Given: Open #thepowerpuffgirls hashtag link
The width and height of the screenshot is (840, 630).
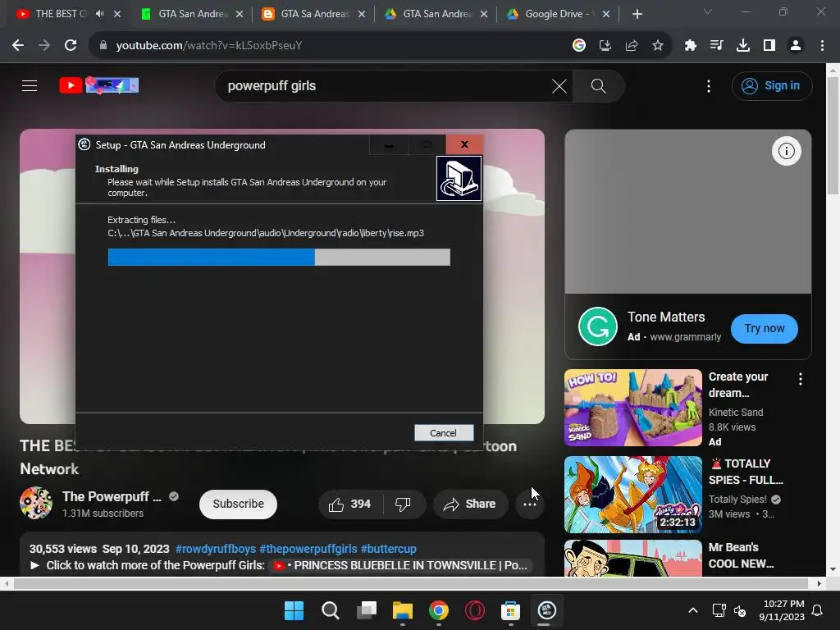Looking at the screenshot, I should point(308,549).
